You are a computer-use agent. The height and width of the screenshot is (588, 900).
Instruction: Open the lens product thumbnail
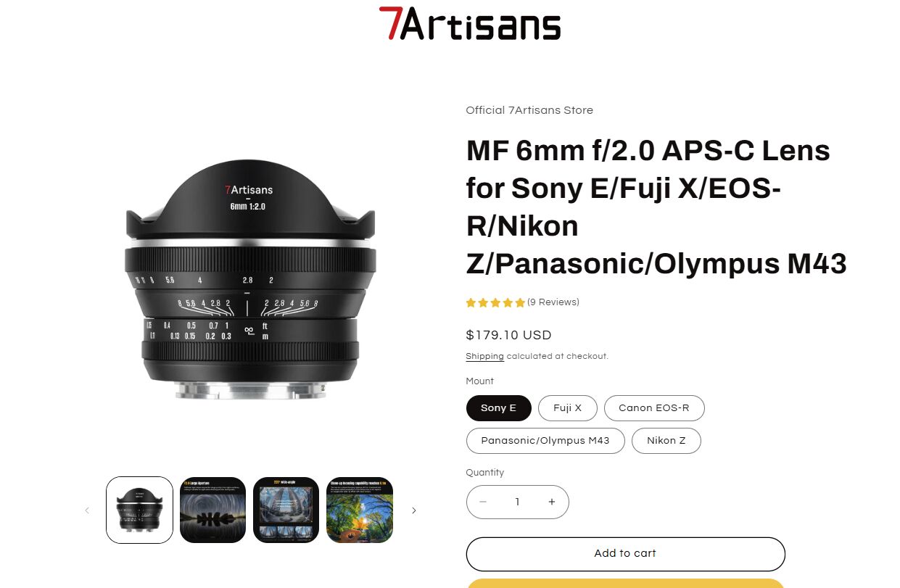(140, 510)
